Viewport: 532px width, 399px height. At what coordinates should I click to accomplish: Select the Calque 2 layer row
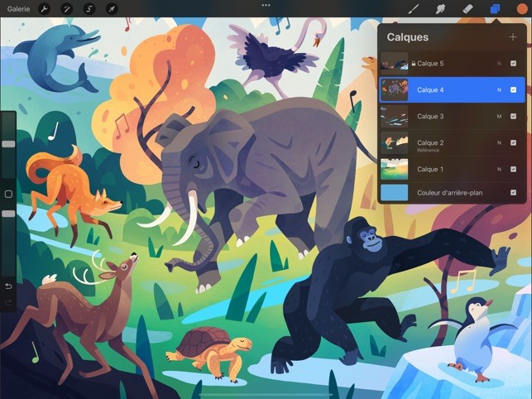point(453,143)
